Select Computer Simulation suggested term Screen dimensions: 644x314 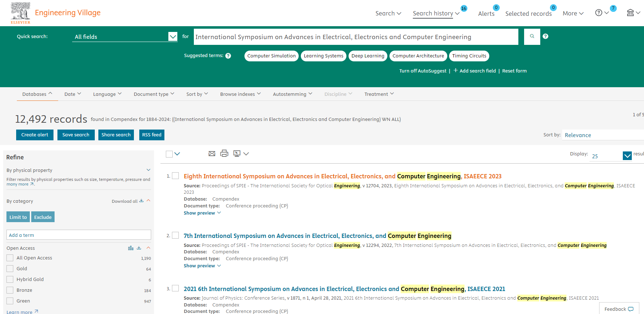point(271,56)
